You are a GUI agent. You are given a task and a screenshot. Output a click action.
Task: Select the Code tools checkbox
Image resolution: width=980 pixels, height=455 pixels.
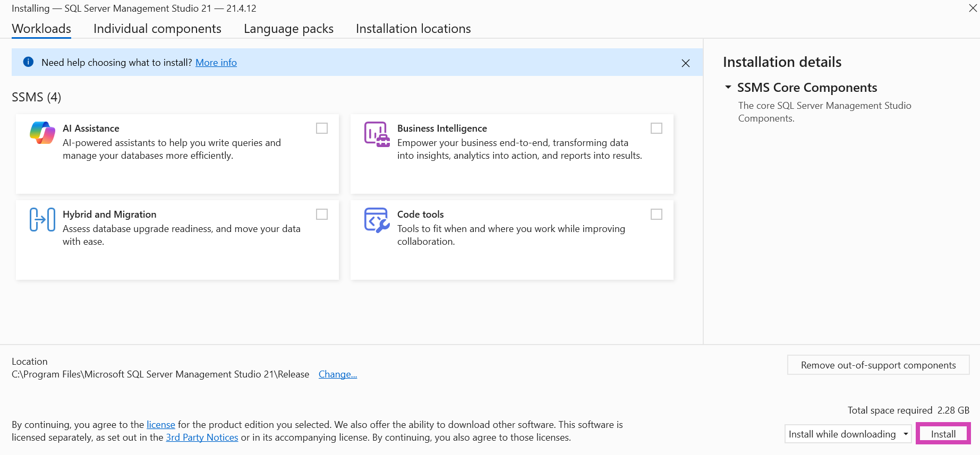657,214
